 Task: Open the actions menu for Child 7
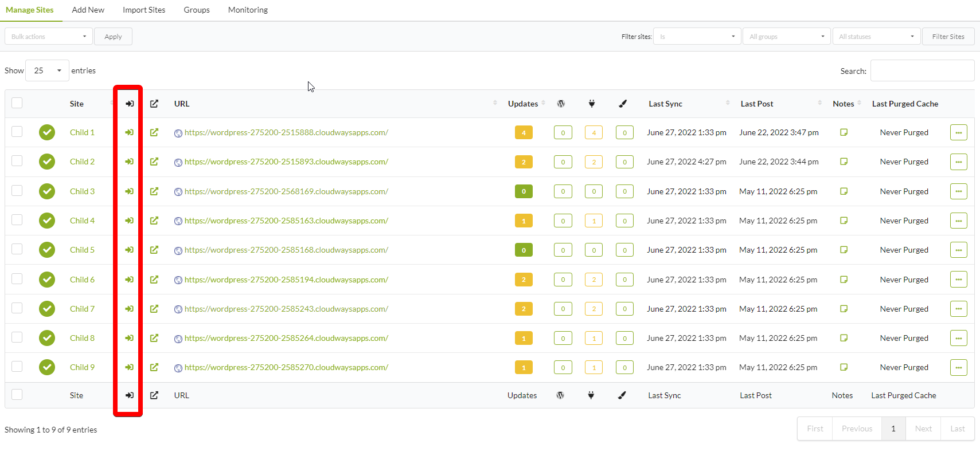pyautogui.click(x=959, y=309)
